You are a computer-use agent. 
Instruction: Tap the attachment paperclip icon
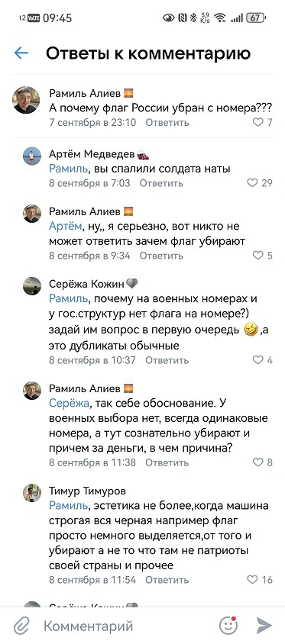[21, 626]
